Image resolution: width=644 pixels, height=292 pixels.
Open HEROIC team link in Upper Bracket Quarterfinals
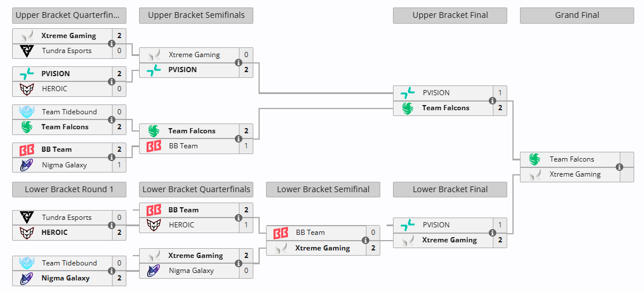[54, 89]
